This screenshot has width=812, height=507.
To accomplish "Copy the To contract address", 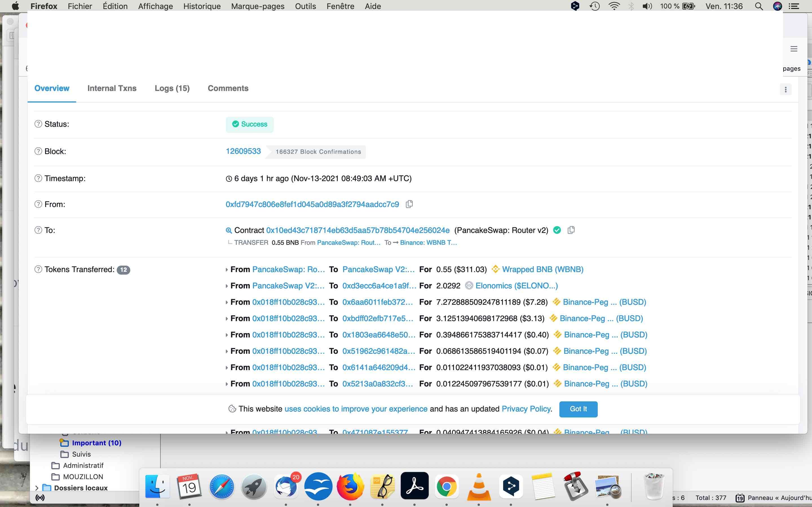I will coord(571,230).
